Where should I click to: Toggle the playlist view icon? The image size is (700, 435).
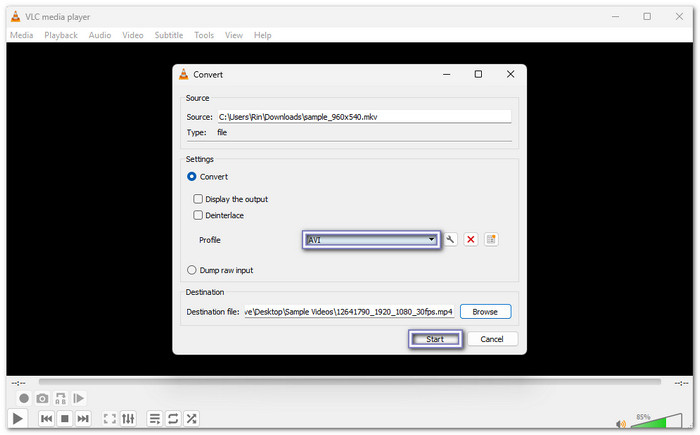(154, 418)
